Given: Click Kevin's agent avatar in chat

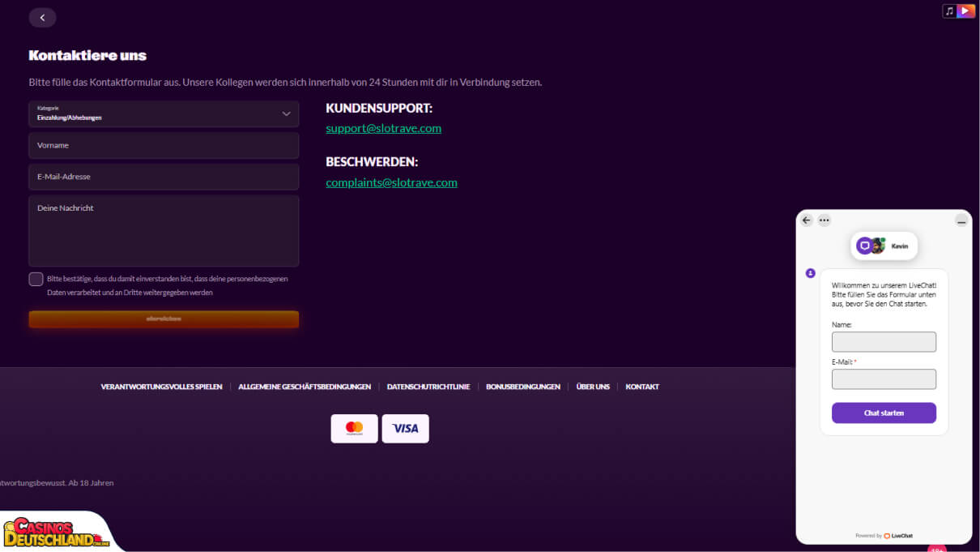Looking at the screenshot, I should 877,246.
